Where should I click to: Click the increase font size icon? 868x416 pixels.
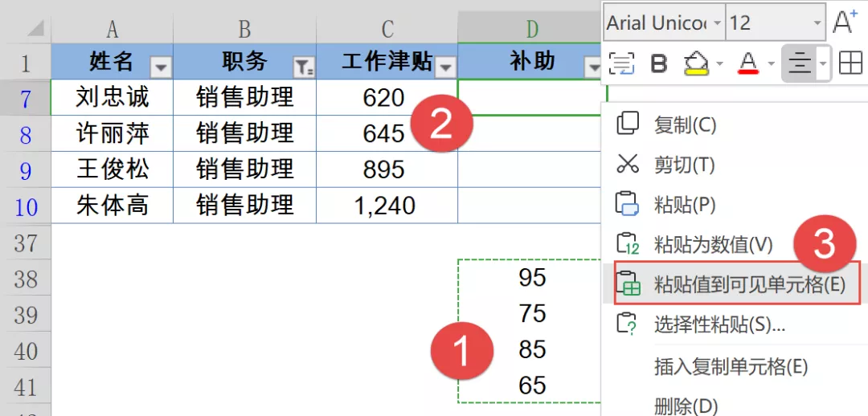click(845, 21)
